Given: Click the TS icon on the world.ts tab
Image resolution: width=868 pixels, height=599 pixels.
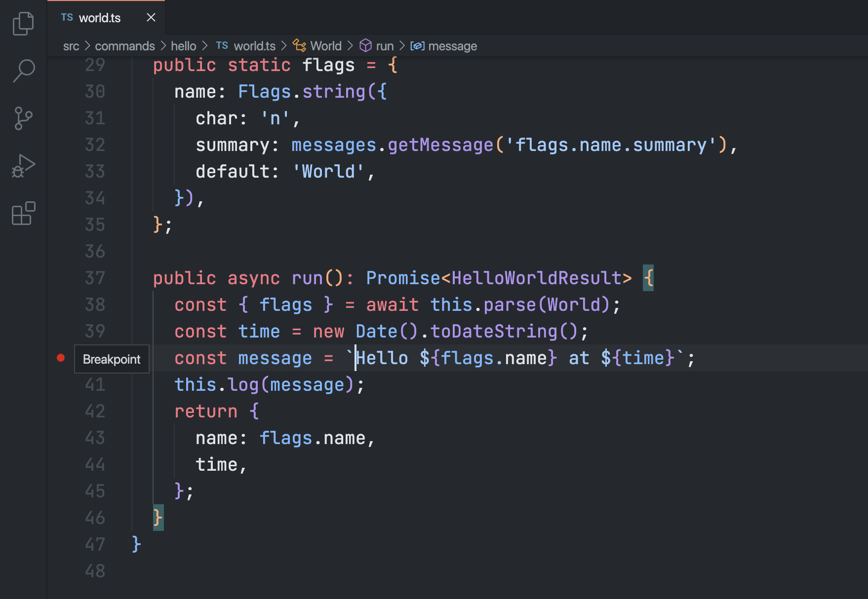Looking at the screenshot, I should (x=67, y=18).
